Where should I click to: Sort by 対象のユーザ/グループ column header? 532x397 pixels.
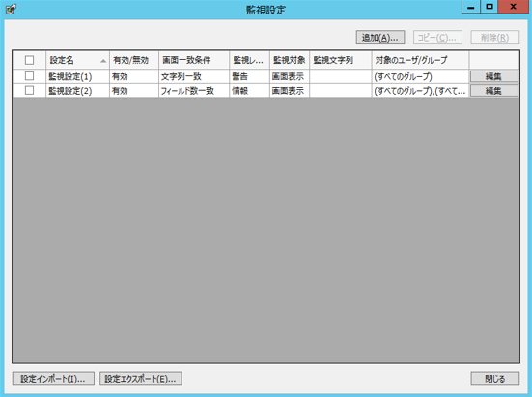pos(420,60)
